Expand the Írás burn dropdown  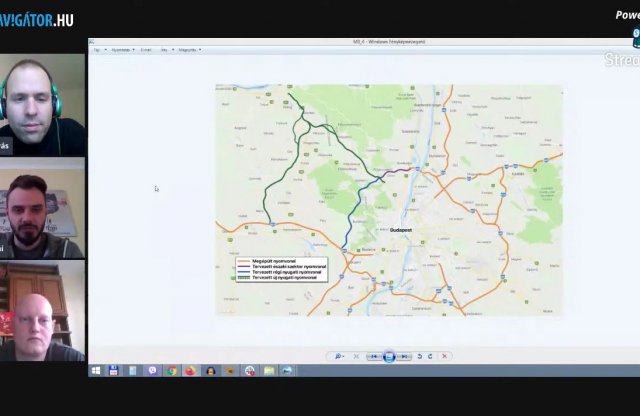point(166,49)
